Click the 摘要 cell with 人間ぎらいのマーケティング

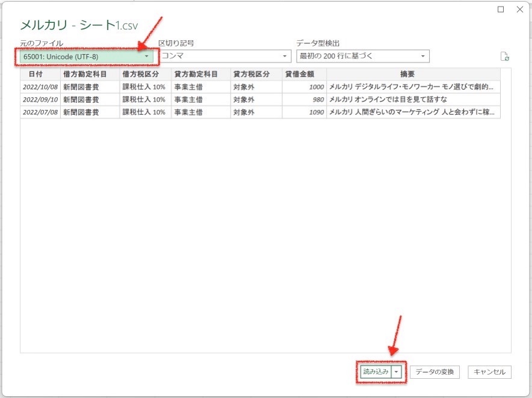pyautogui.click(x=413, y=112)
